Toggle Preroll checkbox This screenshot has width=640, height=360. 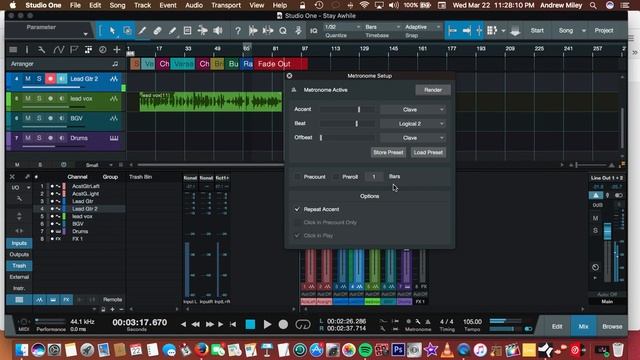[336, 177]
